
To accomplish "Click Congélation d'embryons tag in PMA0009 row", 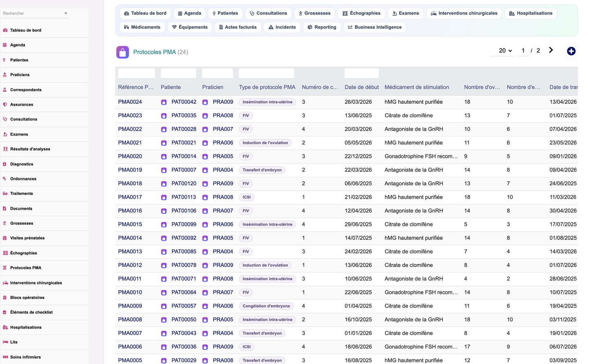I will (266, 306).
